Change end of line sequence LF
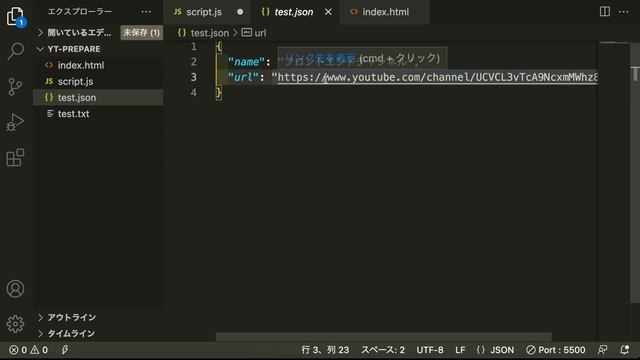 click(x=460, y=350)
